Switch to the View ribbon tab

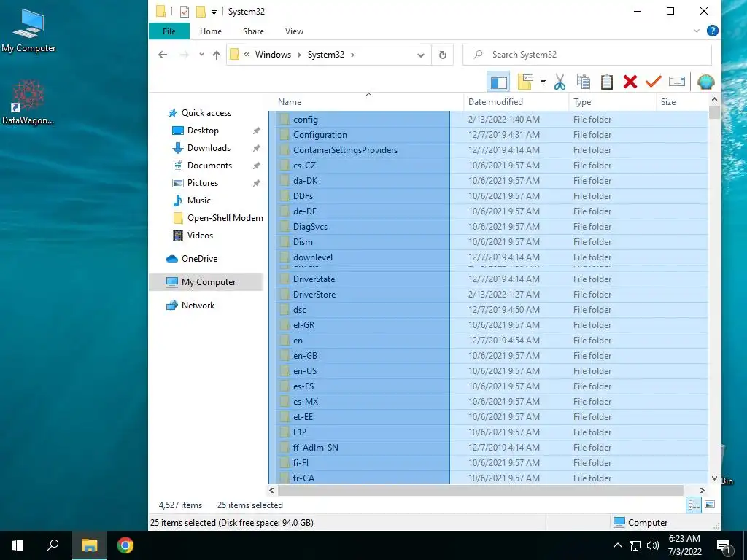(x=294, y=31)
